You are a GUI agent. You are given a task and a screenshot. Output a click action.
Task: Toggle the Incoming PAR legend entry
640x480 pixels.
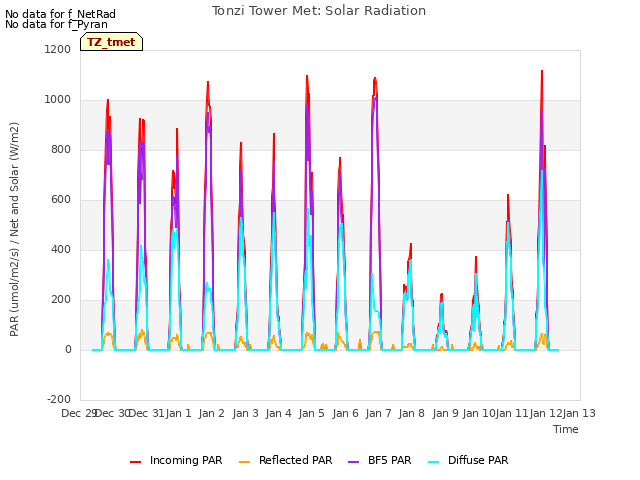pyautogui.click(x=176, y=460)
